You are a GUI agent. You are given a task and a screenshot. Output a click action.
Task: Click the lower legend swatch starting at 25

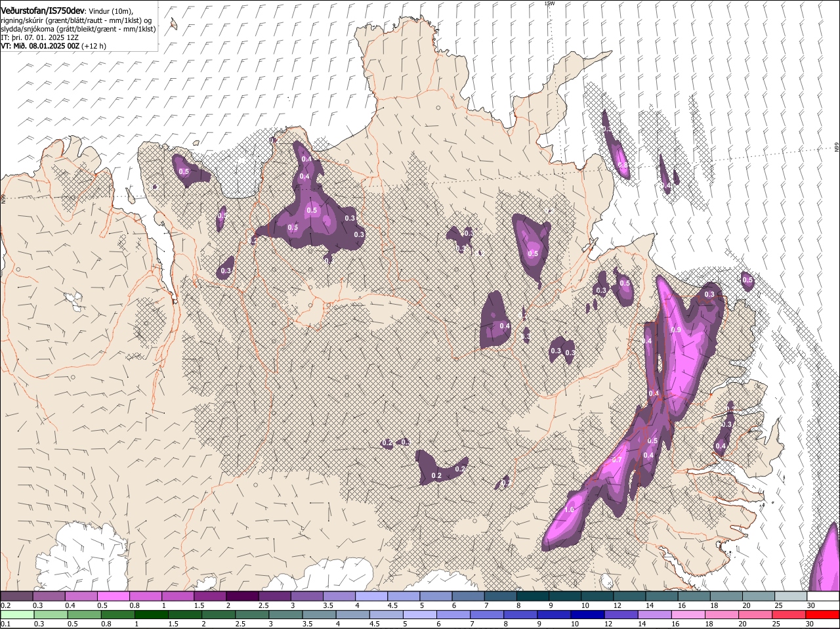(x=788, y=615)
